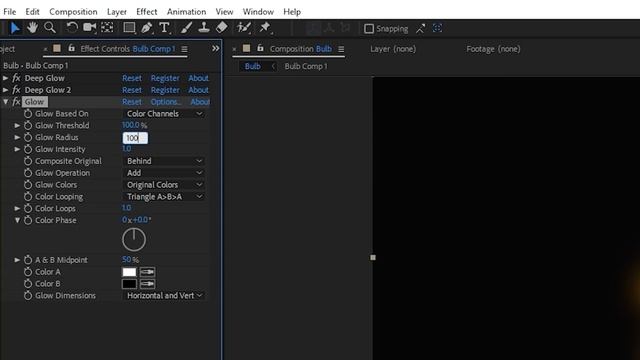Click About for Deep Glow 2

tap(198, 90)
